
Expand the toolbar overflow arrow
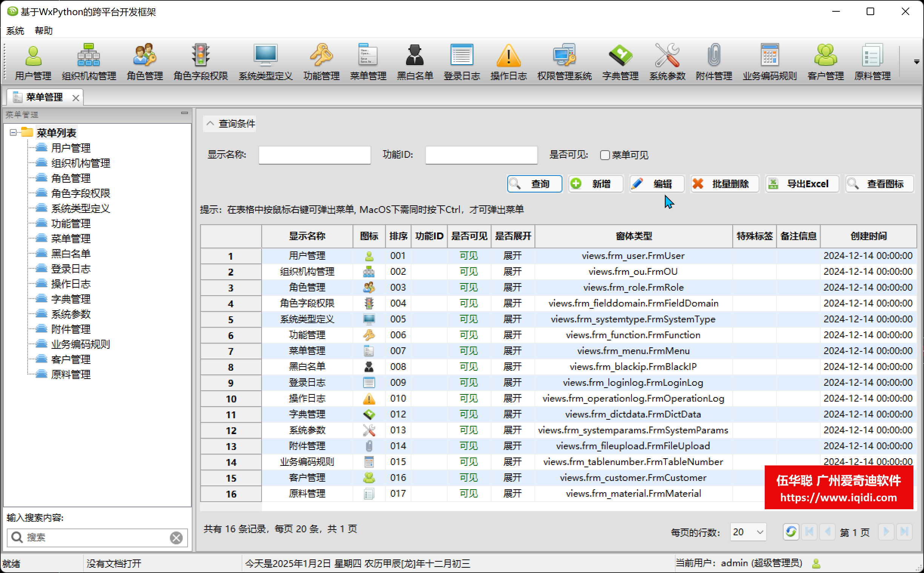click(916, 62)
